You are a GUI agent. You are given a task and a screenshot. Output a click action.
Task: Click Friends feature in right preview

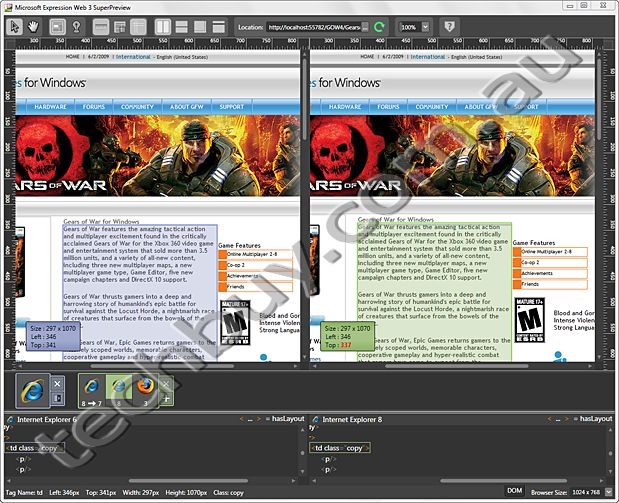(550, 284)
